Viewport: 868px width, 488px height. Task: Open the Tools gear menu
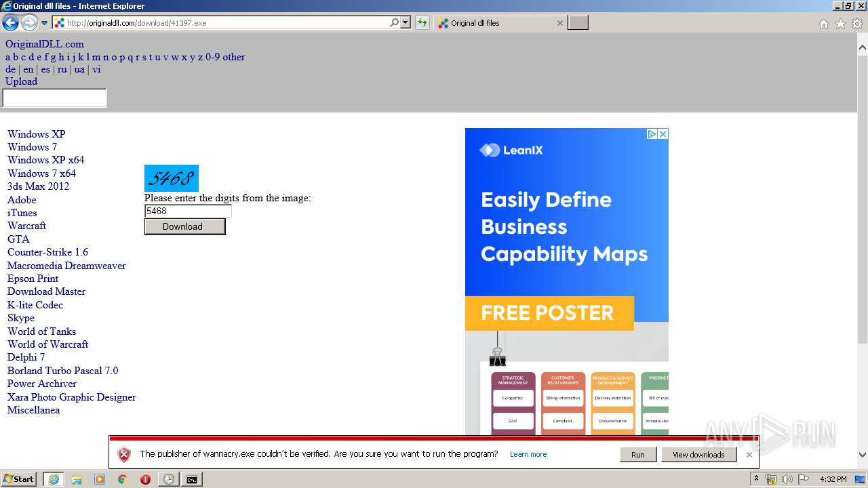[x=857, y=24]
